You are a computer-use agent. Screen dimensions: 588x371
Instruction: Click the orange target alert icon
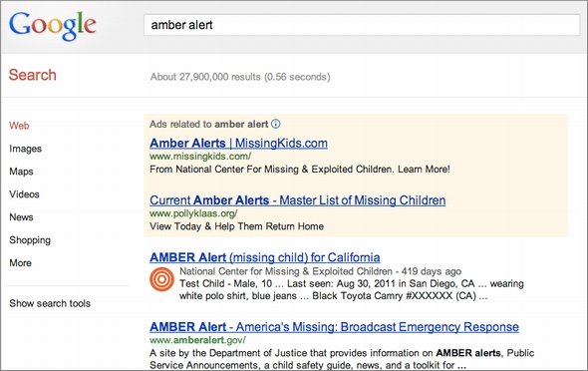[161, 279]
